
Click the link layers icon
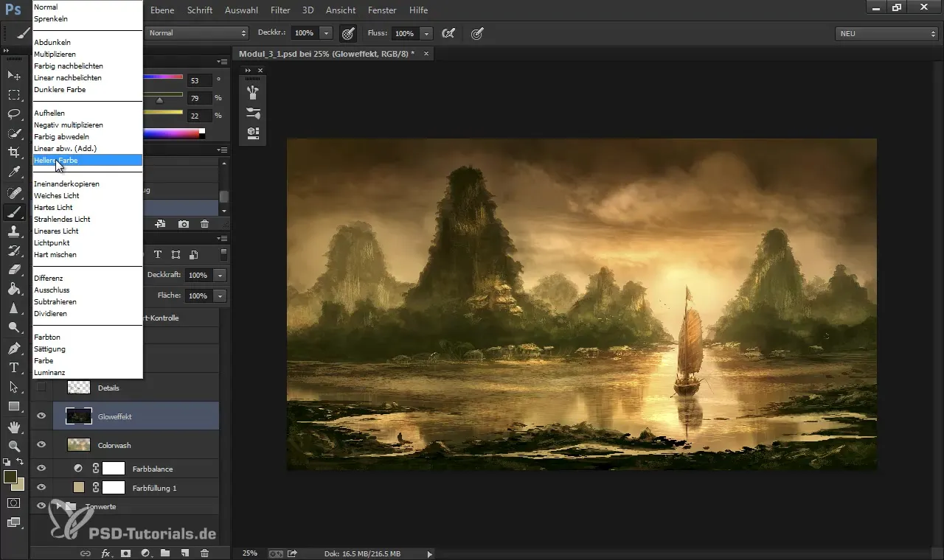[86, 553]
